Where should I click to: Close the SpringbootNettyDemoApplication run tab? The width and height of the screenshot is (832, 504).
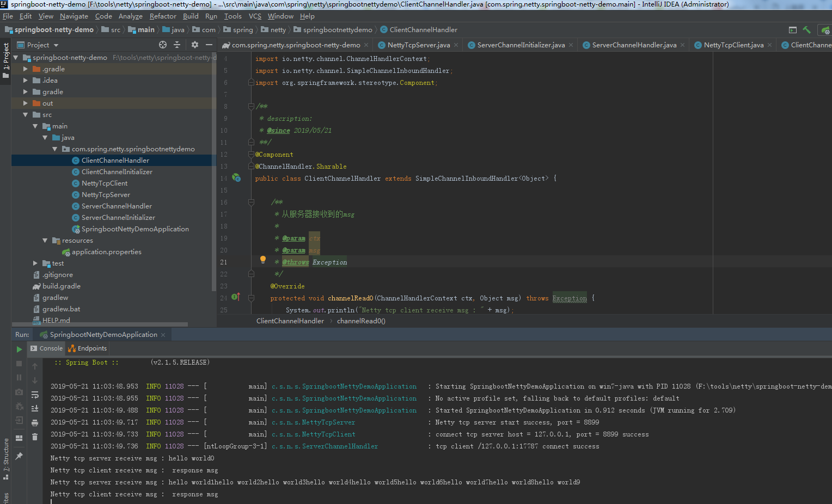[x=163, y=335]
